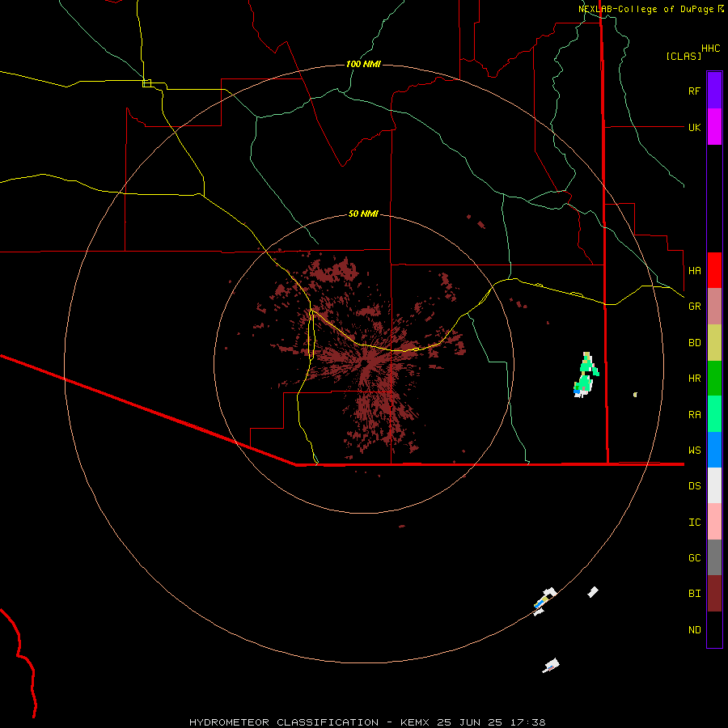Click the blue WS legend swatch
728x728 pixels.
tap(714, 450)
